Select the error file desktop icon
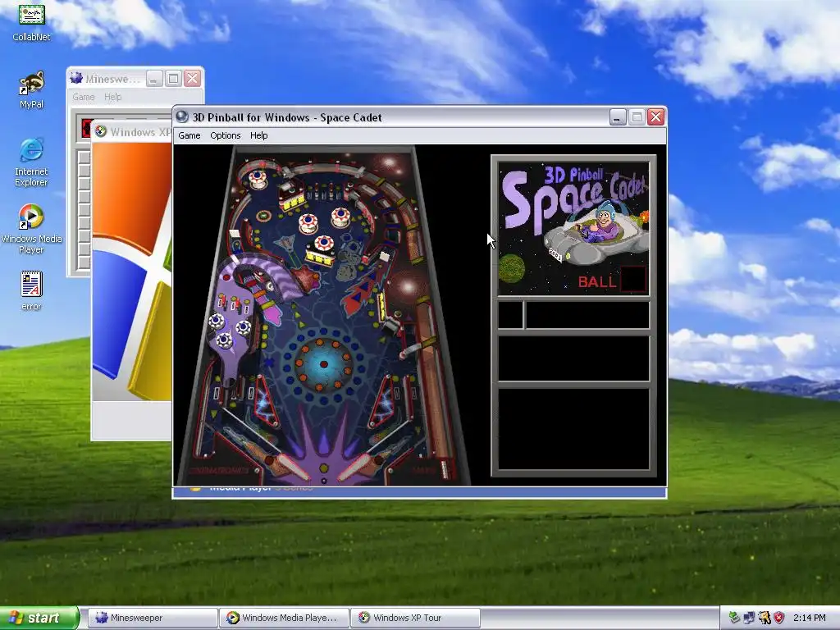This screenshot has height=630, width=840. point(32,291)
